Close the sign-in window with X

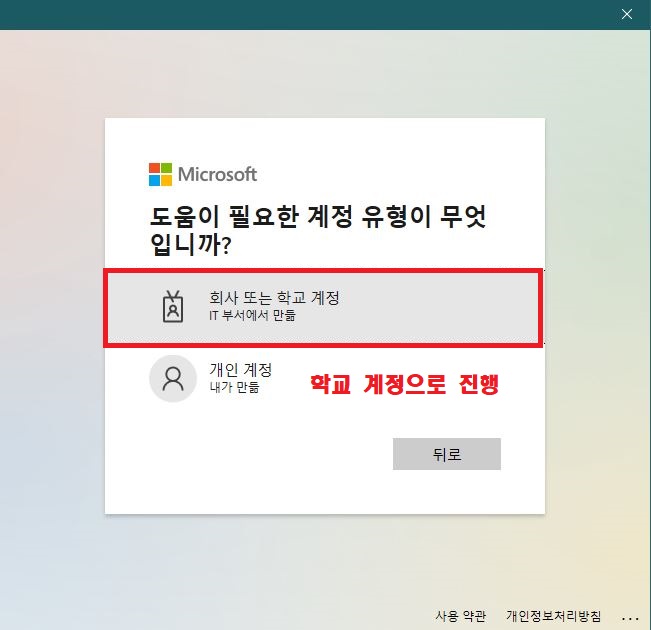pyautogui.click(x=627, y=15)
